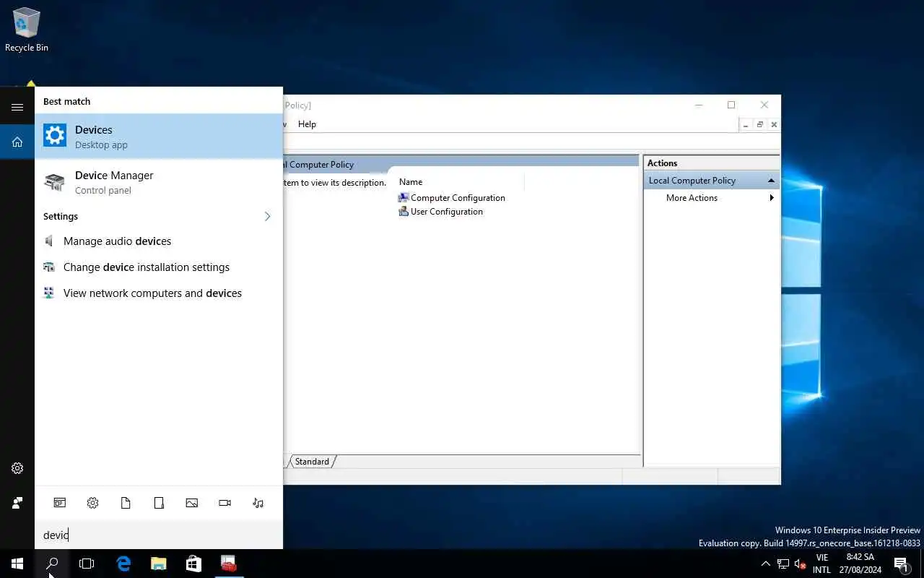
Task: Show hidden system tray icons
Action: click(766, 564)
